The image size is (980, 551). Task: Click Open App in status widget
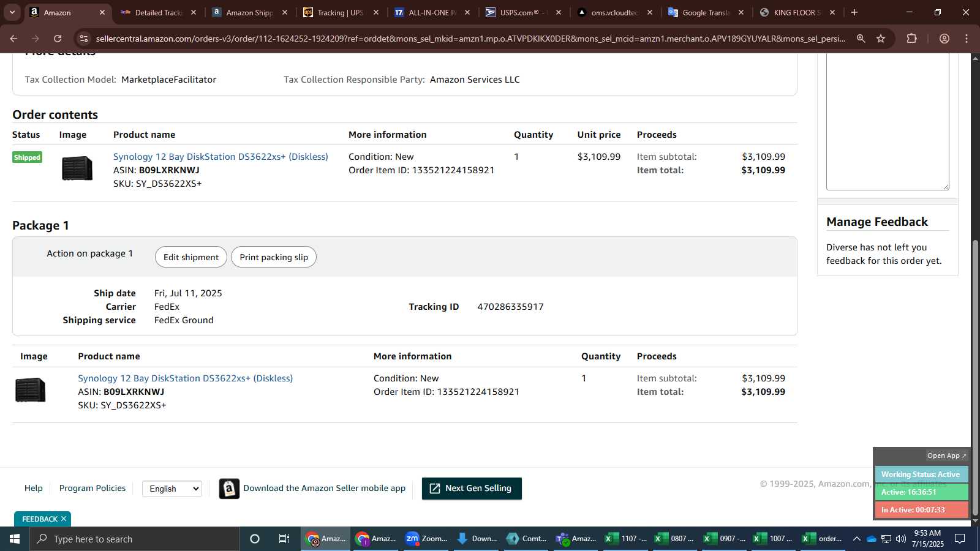(x=946, y=455)
